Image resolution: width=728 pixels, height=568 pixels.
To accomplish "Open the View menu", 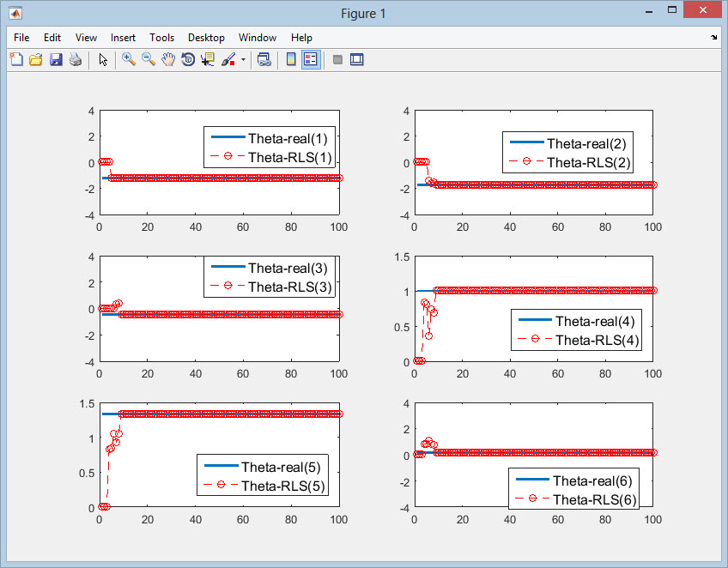I will [86, 38].
